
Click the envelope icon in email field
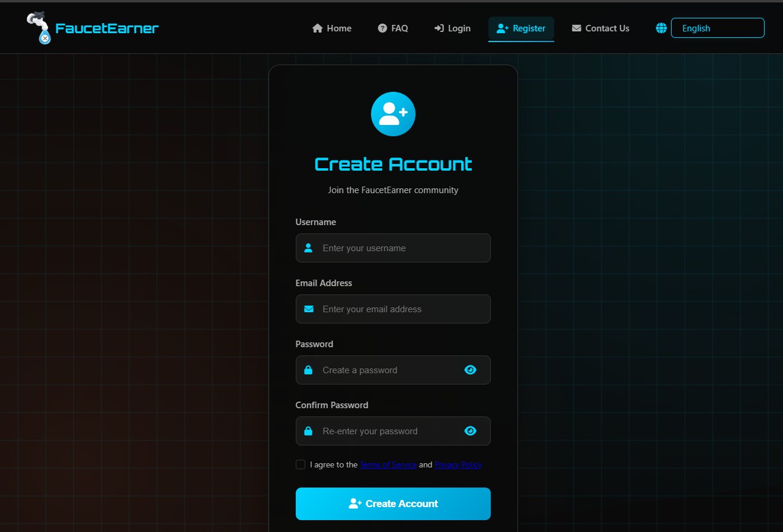click(x=309, y=309)
